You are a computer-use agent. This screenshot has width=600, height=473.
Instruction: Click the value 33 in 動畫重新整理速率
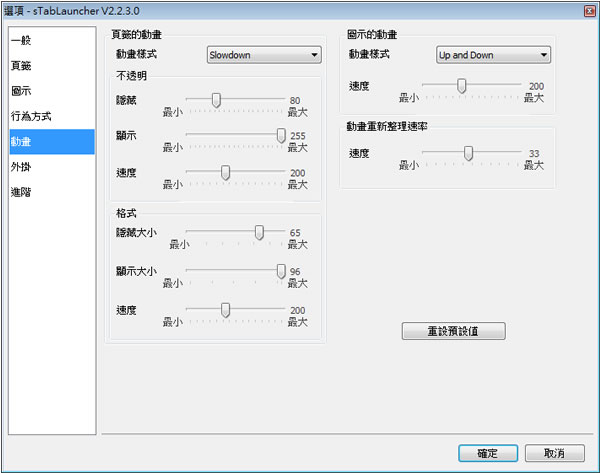[x=534, y=153]
